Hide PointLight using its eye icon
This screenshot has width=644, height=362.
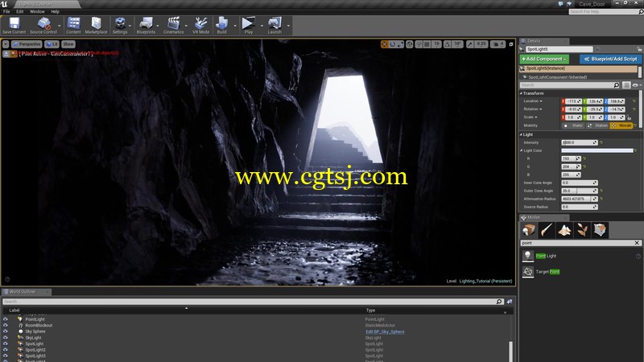6,319
